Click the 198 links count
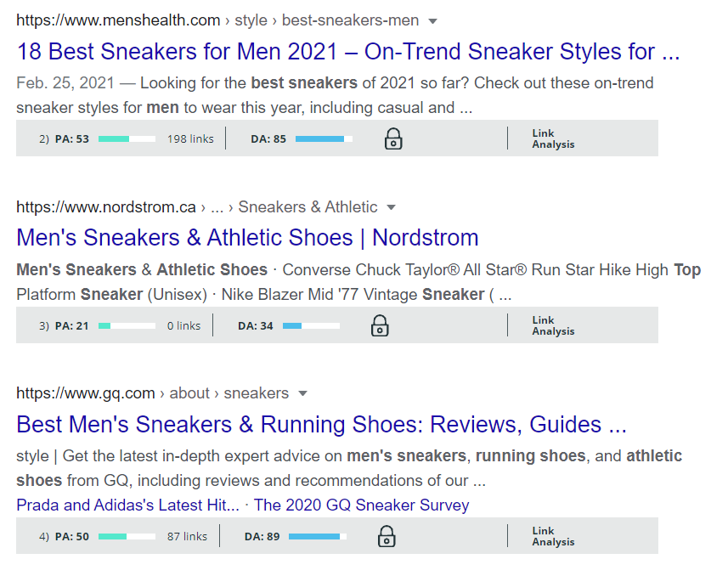 click(190, 138)
